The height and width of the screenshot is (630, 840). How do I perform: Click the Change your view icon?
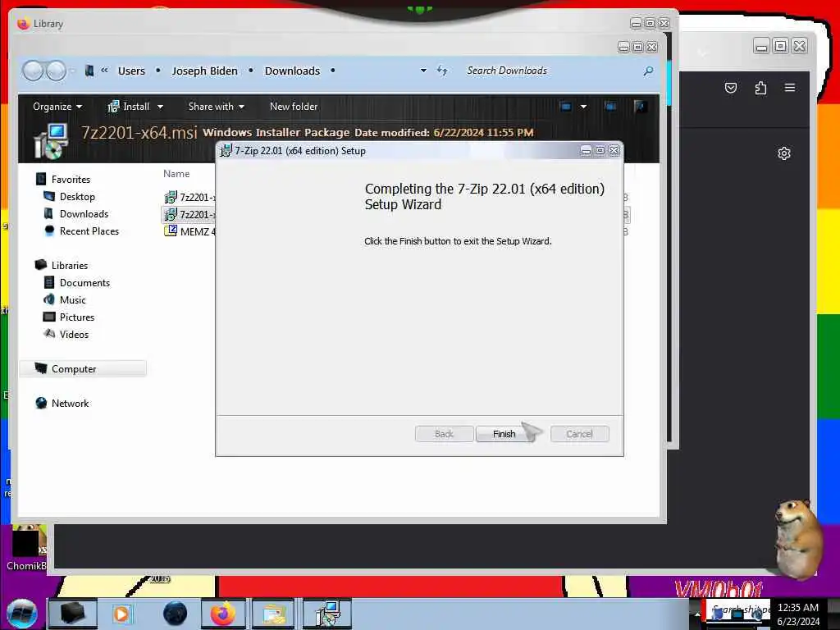click(x=566, y=107)
